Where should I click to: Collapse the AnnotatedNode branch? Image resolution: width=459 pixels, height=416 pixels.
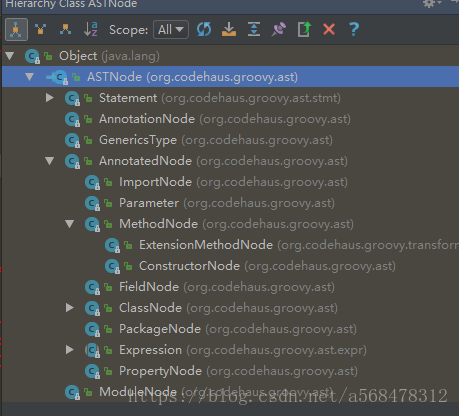50,161
